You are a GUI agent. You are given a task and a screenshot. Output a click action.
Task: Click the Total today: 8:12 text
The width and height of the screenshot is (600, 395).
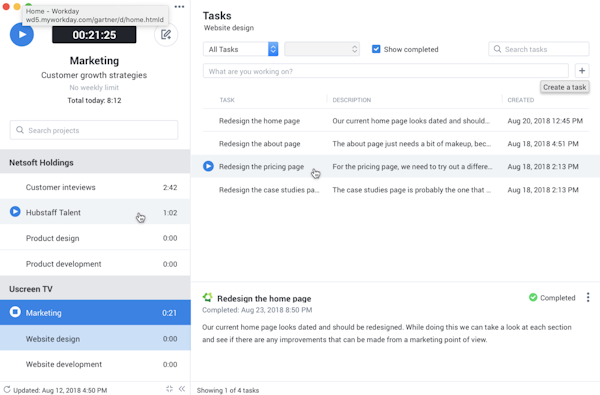[94, 100]
